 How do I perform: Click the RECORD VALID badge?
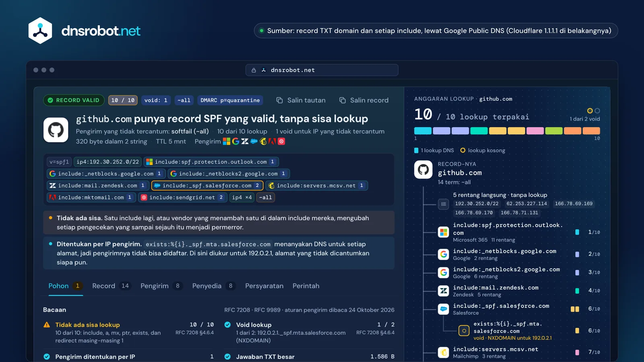tap(74, 100)
